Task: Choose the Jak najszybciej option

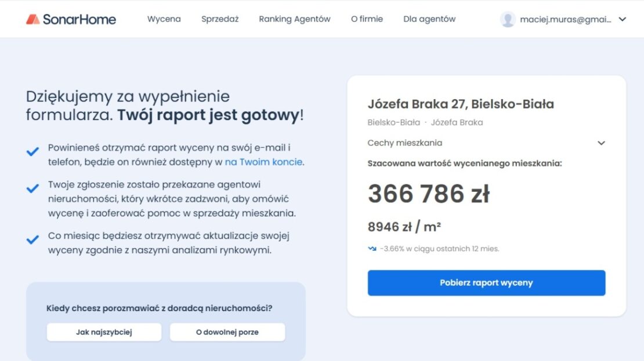Action: click(104, 332)
